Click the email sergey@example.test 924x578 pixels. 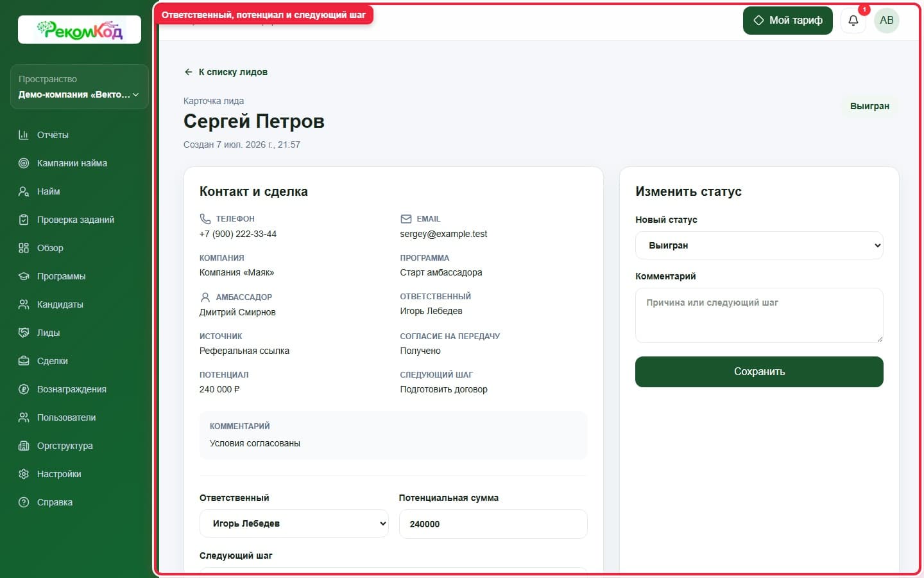pos(443,234)
